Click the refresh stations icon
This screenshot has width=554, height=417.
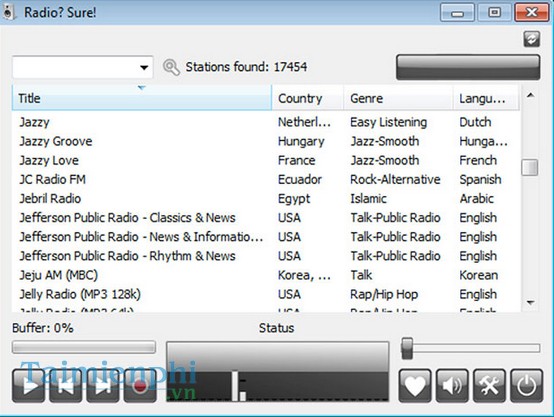point(531,39)
